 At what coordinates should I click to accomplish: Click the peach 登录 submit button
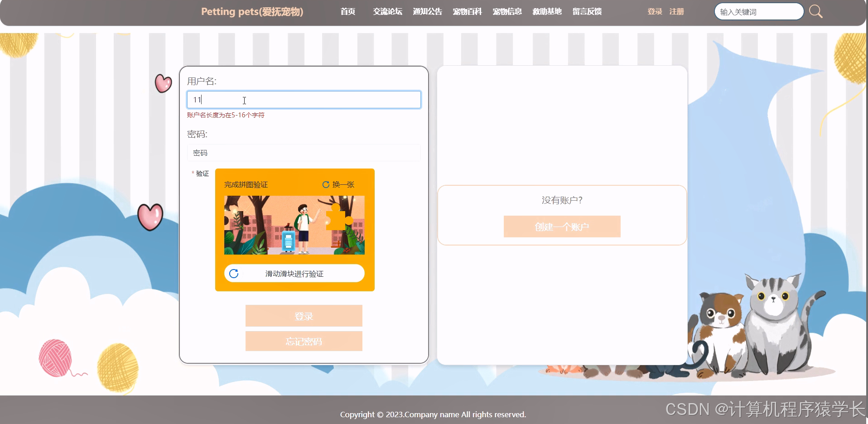tap(304, 316)
